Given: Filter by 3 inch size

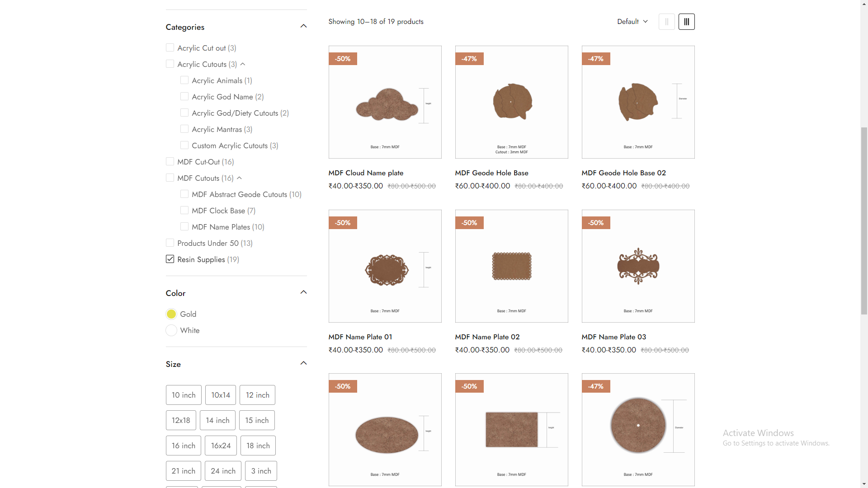Looking at the screenshot, I should tap(261, 471).
